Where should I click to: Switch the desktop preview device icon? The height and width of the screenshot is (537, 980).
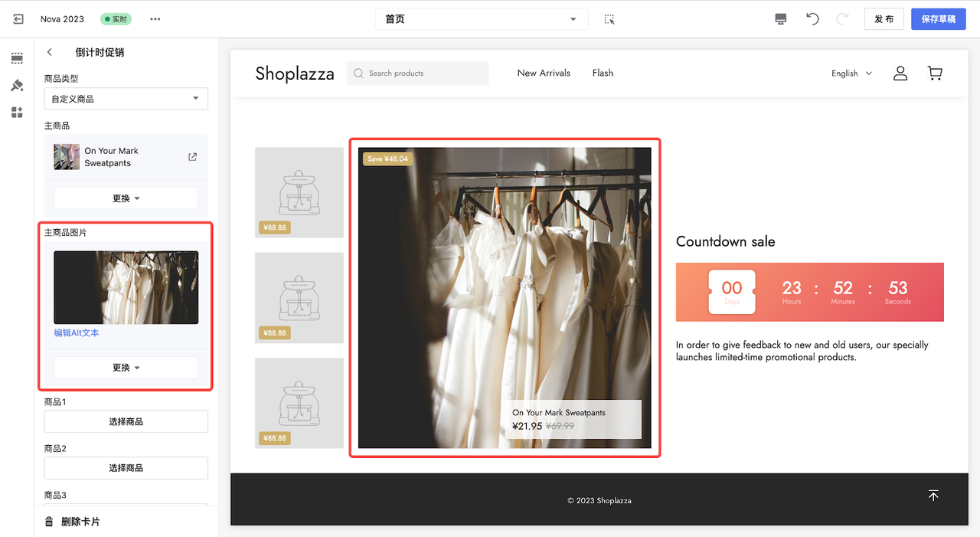tap(781, 19)
